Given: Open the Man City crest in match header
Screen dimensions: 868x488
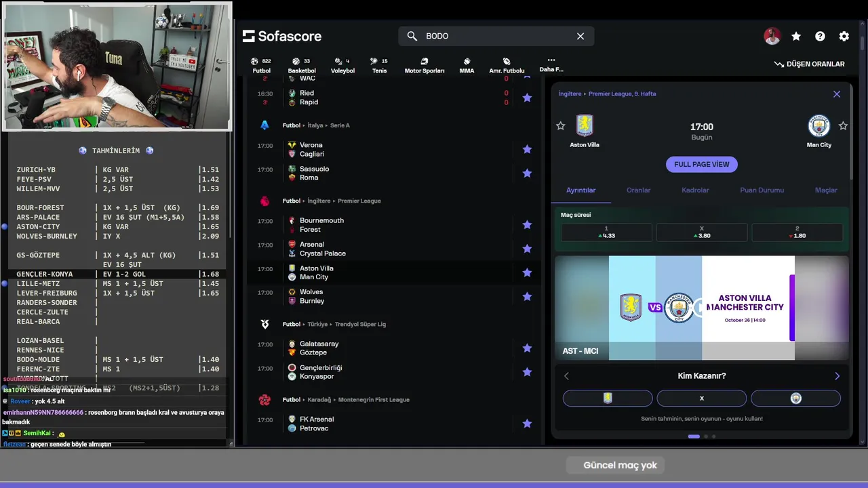Looking at the screenshot, I should click(819, 126).
